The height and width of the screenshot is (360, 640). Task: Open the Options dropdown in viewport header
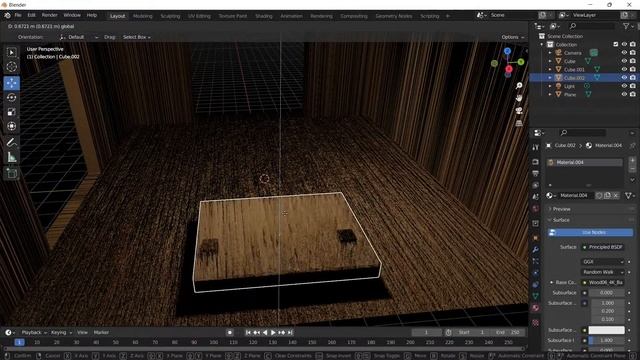512,37
